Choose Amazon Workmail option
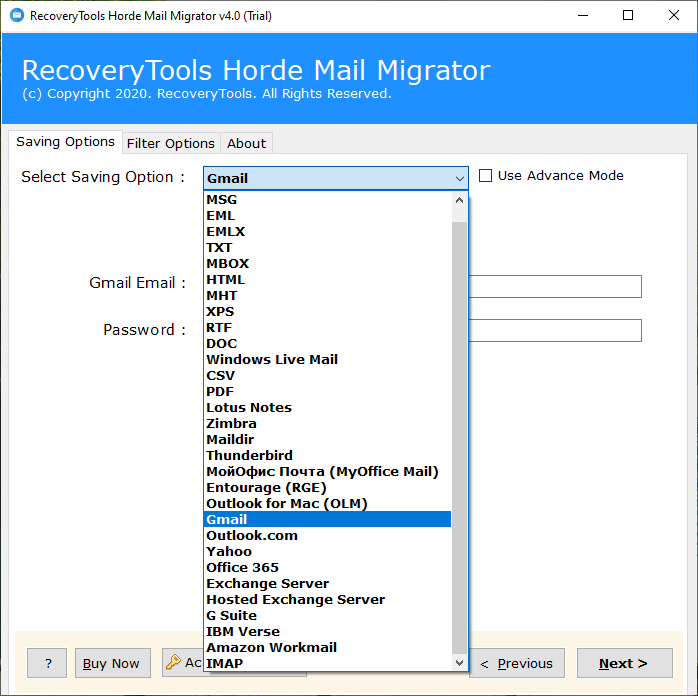This screenshot has height=696, width=698. (x=328, y=648)
